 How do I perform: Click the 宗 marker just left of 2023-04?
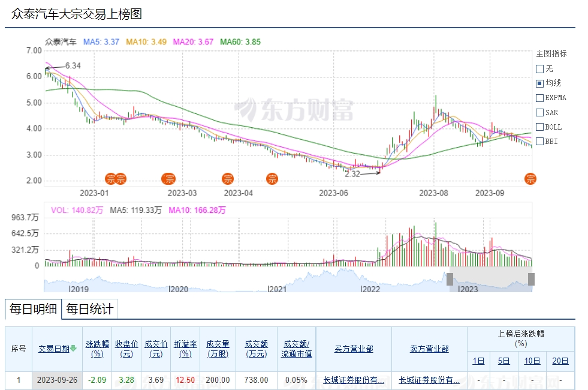(x=228, y=178)
